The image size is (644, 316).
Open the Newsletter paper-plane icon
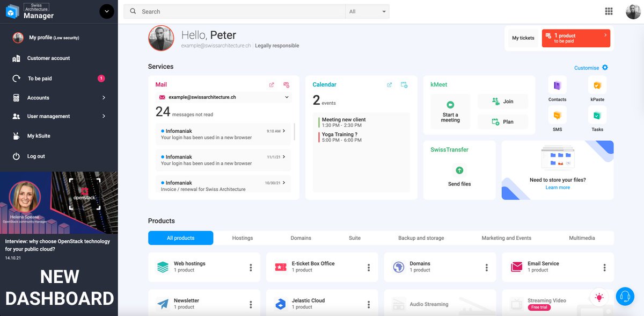[163, 304]
